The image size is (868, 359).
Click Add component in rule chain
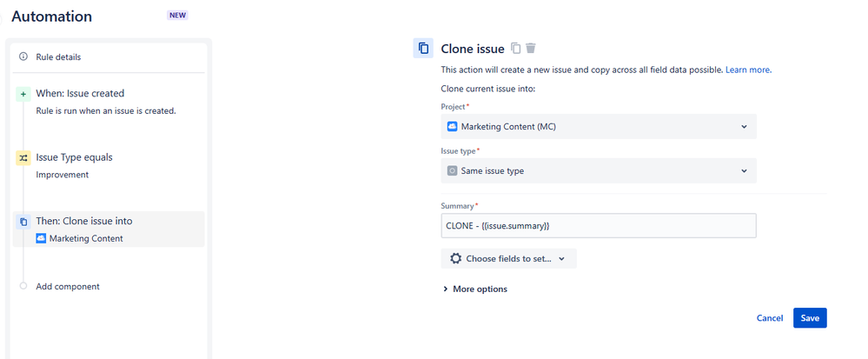point(68,286)
